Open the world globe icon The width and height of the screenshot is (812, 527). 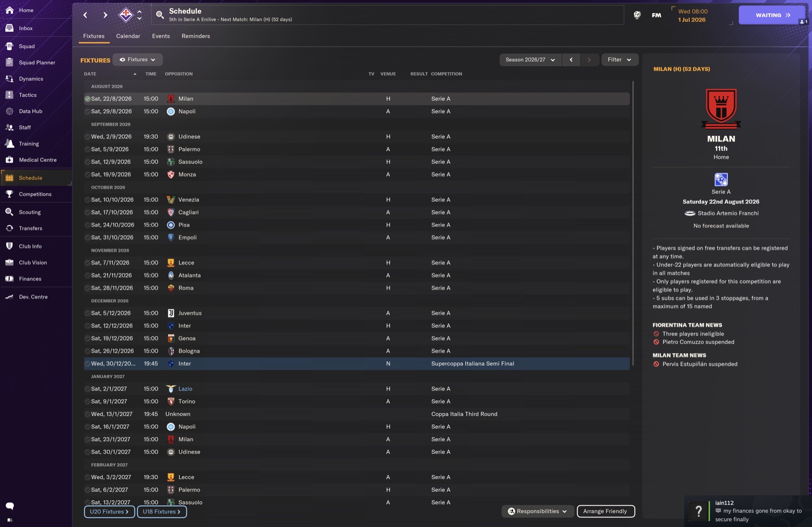[637, 15]
